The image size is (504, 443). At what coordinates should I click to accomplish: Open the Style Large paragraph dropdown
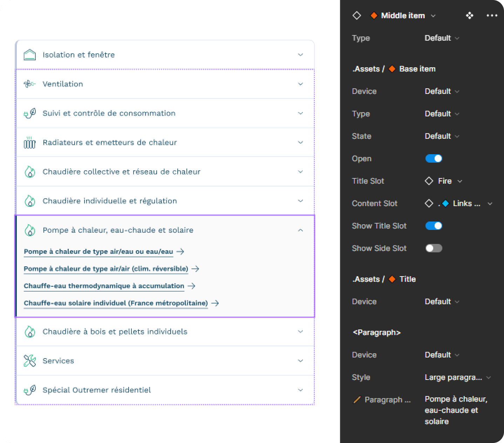tap(457, 377)
